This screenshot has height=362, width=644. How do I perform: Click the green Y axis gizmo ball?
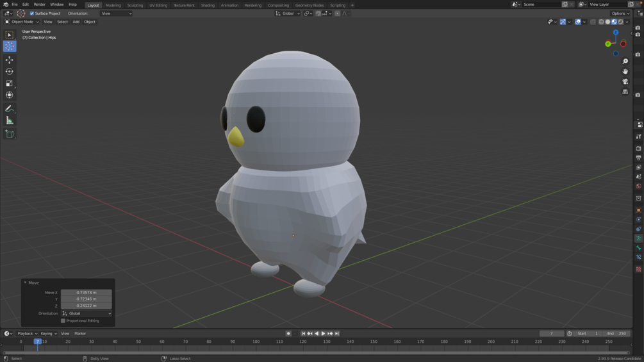tap(608, 44)
